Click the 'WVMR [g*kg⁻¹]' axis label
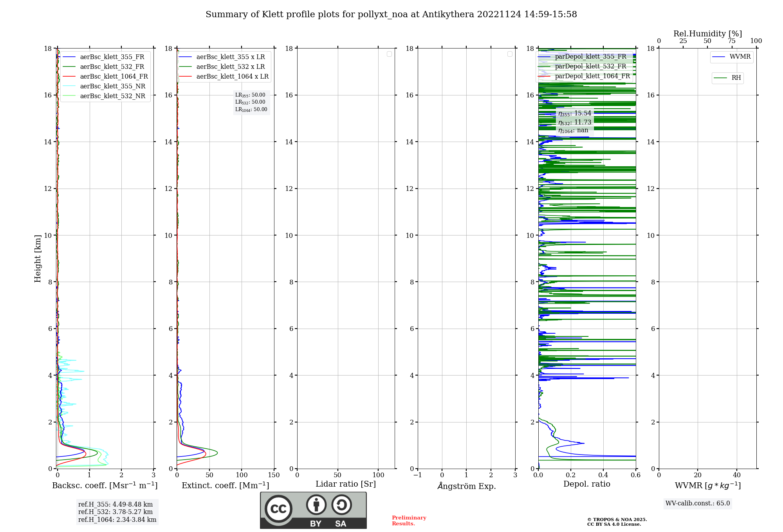This screenshot has width=783, height=532. (x=708, y=485)
